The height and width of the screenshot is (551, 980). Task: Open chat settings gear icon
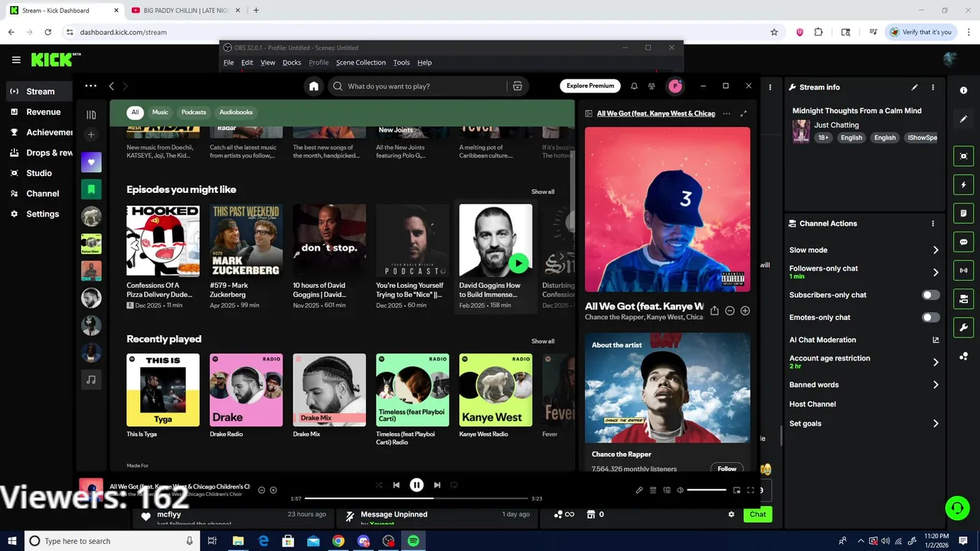(731, 514)
